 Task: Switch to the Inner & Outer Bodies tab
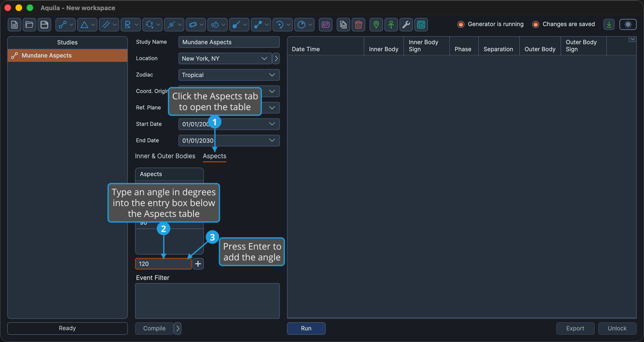click(165, 156)
